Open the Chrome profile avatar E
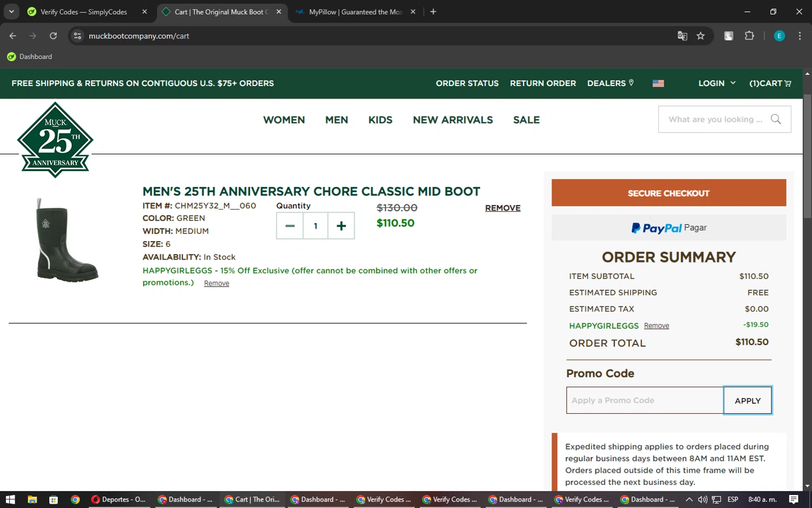This screenshot has height=508, width=812. tap(780, 36)
